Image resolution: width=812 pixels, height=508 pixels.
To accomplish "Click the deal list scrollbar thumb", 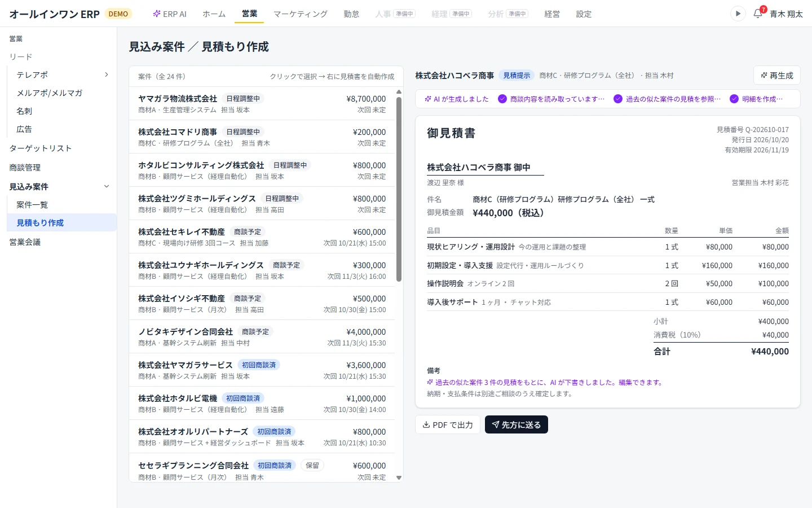I will coord(399,189).
